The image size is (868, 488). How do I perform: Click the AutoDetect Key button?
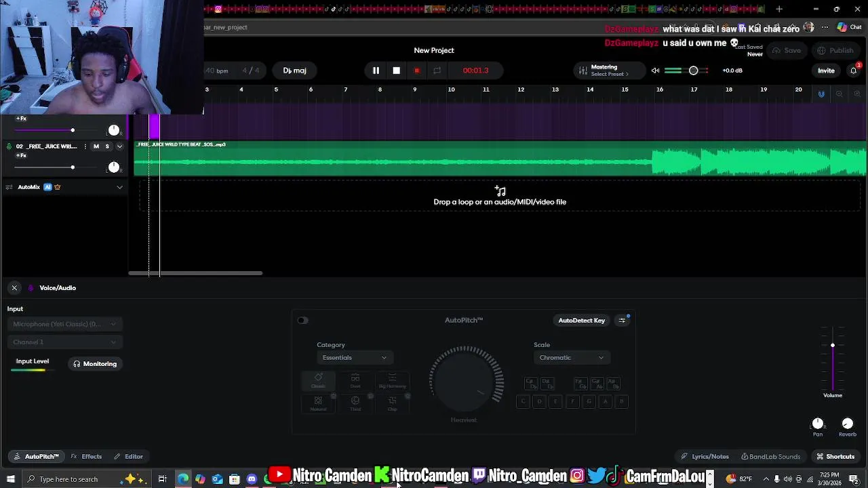point(581,321)
